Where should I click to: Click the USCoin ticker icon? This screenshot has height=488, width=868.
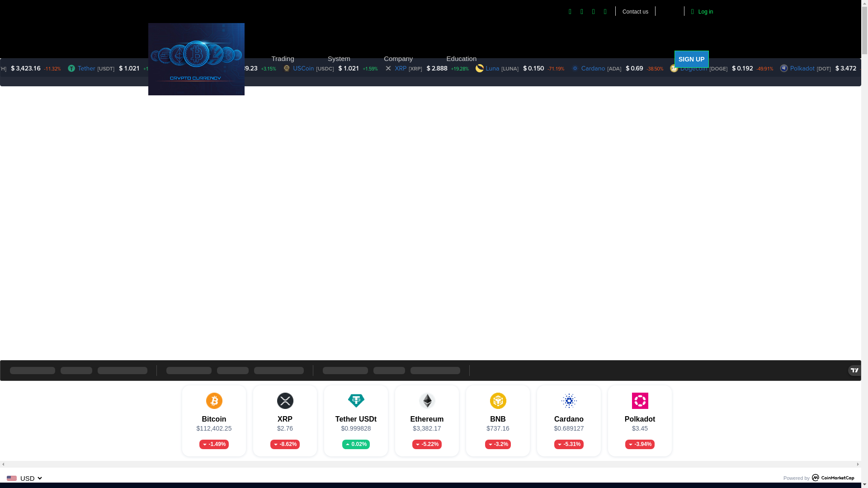tap(287, 68)
